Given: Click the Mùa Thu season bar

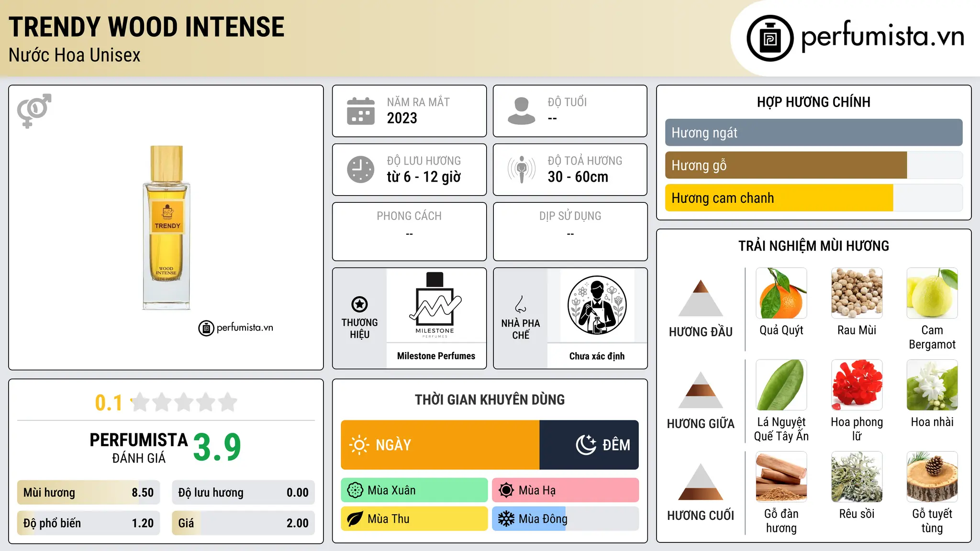Looking at the screenshot, I should tap(414, 519).
